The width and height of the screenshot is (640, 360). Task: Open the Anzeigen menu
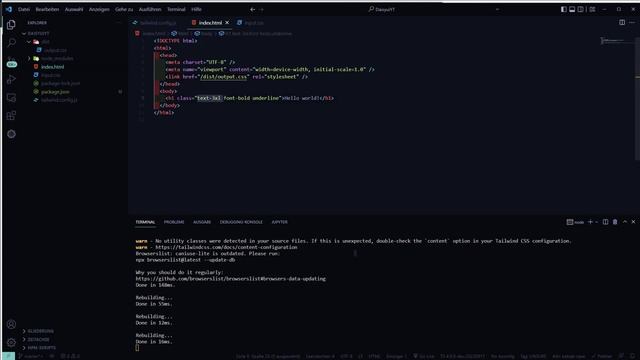(x=99, y=9)
